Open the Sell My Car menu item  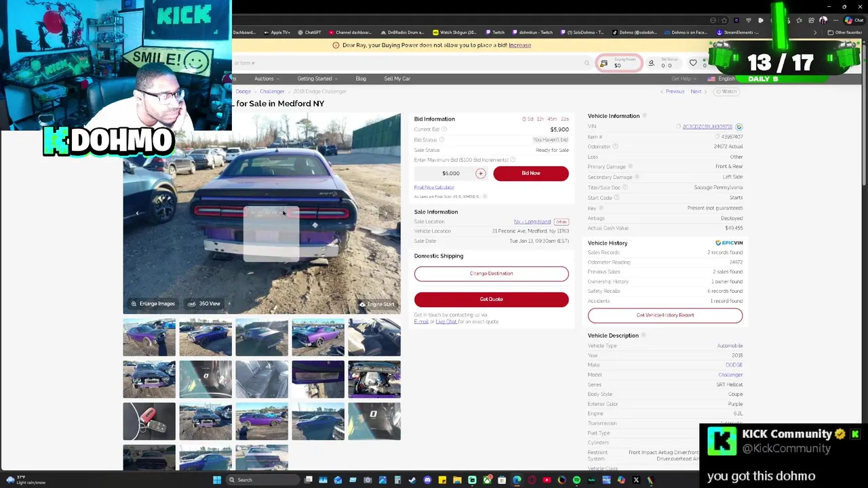click(397, 79)
